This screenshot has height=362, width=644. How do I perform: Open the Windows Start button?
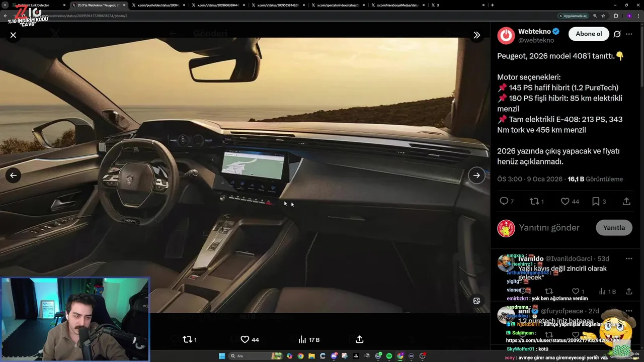222,356
